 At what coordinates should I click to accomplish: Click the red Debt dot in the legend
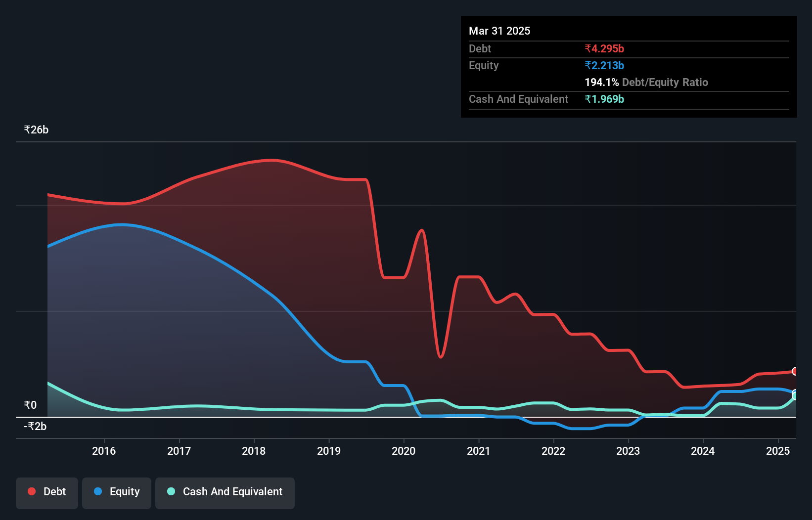pos(31,491)
